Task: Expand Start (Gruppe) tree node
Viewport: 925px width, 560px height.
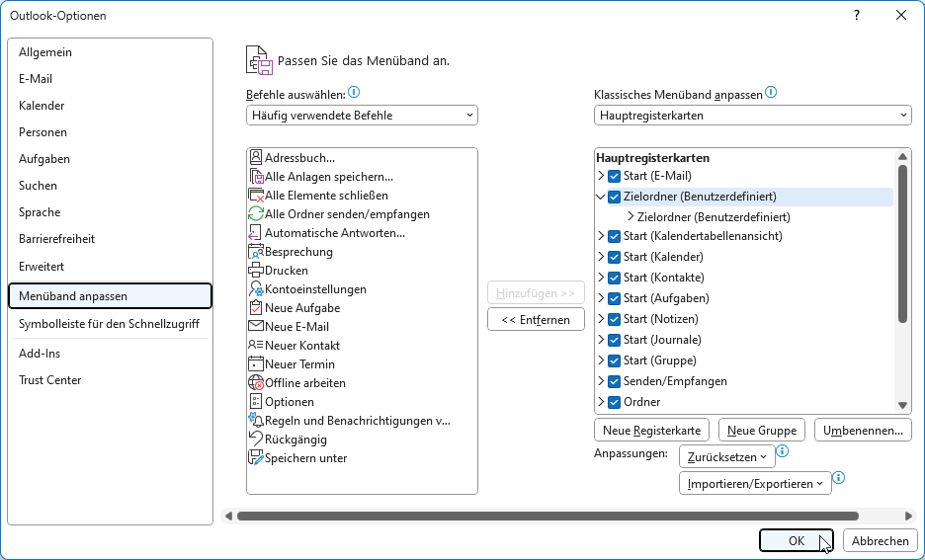Action: pyautogui.click(x=601, y=360)
